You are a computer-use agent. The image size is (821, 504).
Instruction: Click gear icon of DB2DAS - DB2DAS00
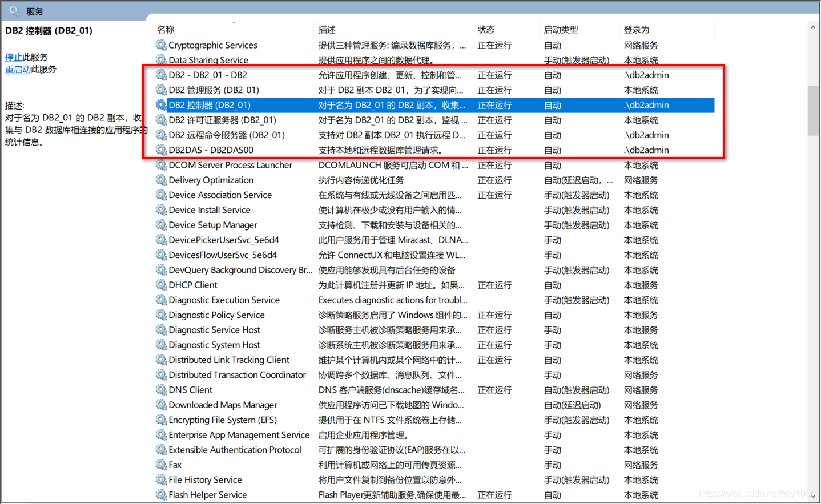pos(161,150)
